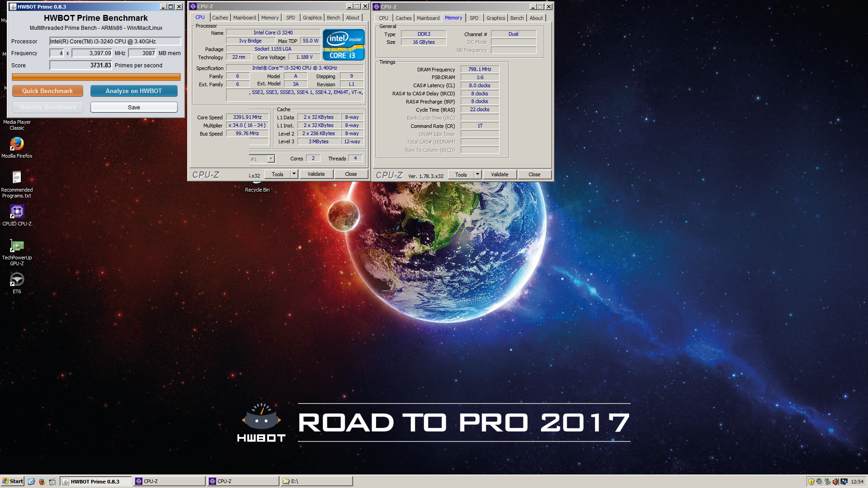The width and height of the screenshot is (868, 488).
Task: Open About tab in right CPU-Z window
Action: pos(536,18)
